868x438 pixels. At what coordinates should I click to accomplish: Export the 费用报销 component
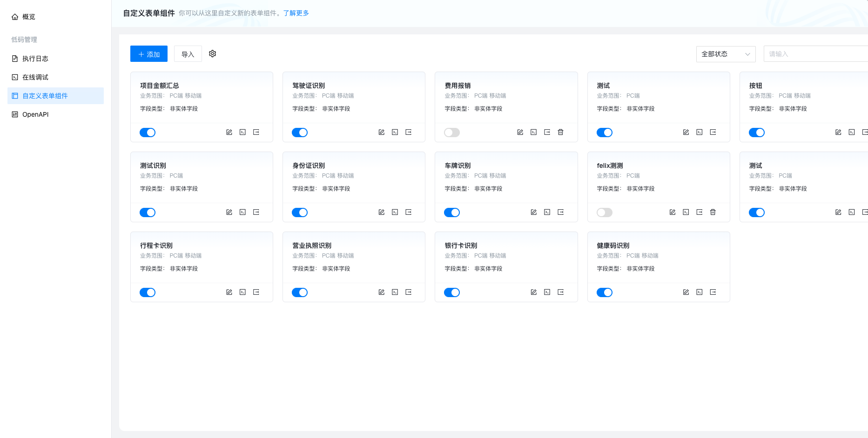547,132
